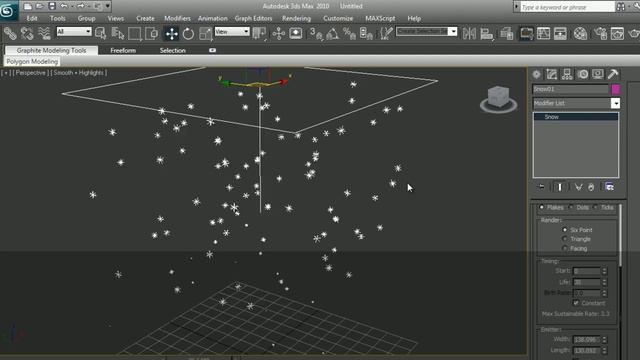Open the Select by Name tool
The height and width of the screenshot is (360, 640).
pyautogui.click(x=118, y=33)
